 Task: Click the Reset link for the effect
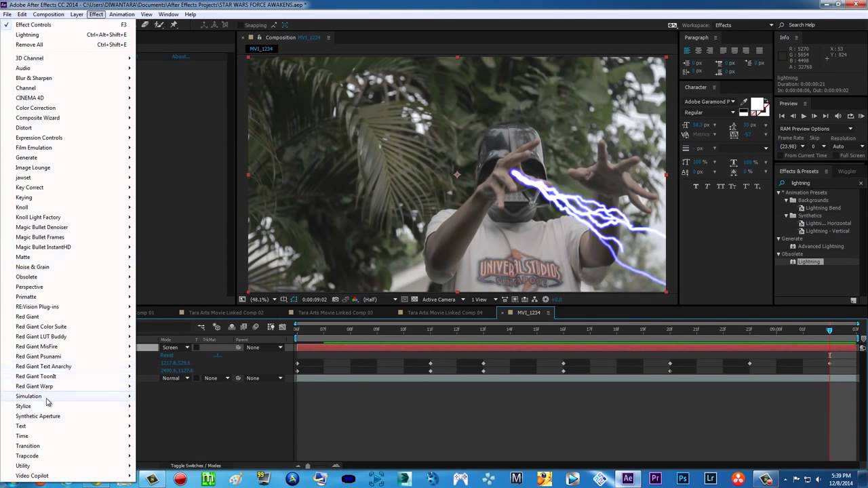tap(167, 355)
